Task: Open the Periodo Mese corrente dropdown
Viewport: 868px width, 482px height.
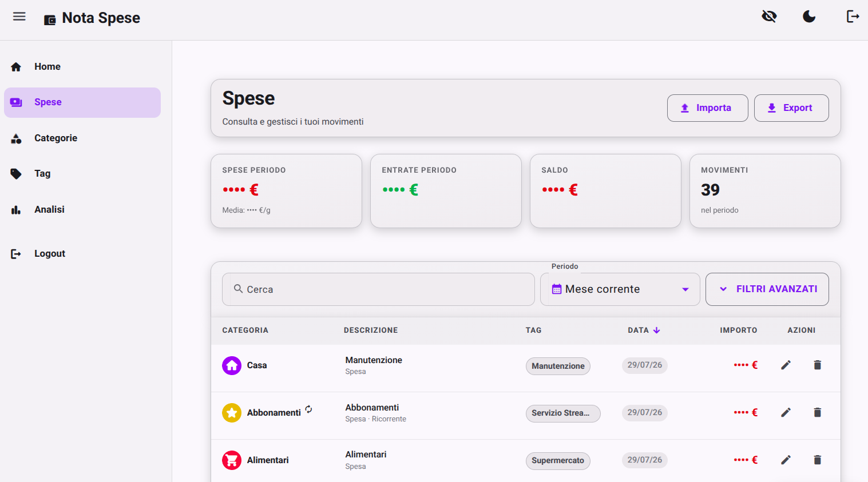Action: click(x=620, y=289)
